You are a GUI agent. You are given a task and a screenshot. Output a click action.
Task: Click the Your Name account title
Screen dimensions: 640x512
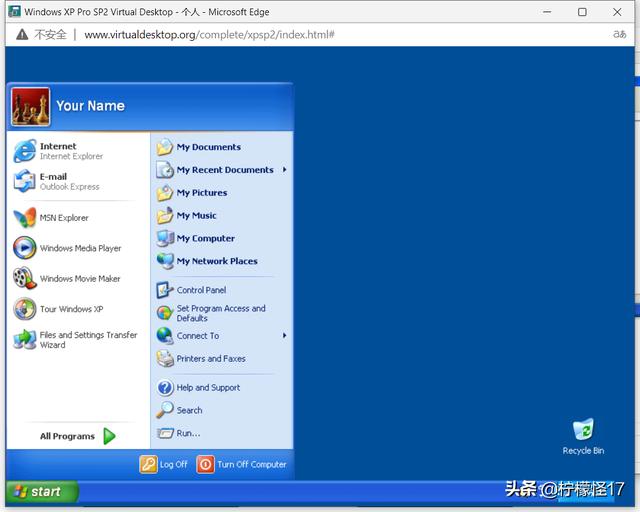click(90, 106)
